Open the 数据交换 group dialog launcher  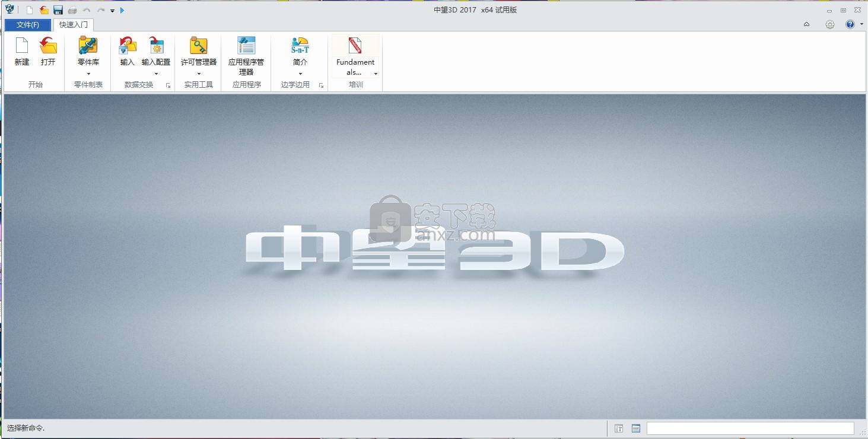coord(168,85)
